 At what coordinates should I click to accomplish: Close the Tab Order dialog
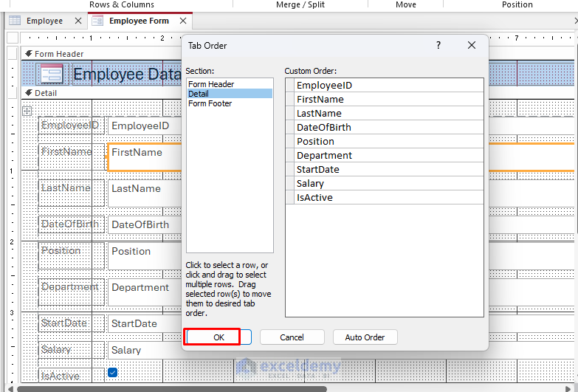(472, 45)
